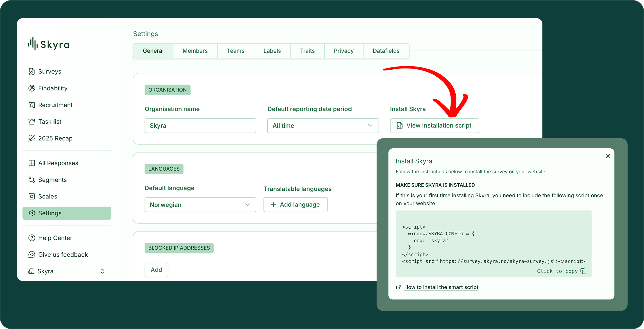644x329 pixels.
Task: Go to the Labels tab
Action: pyautogui.click(x=272, y=51)
